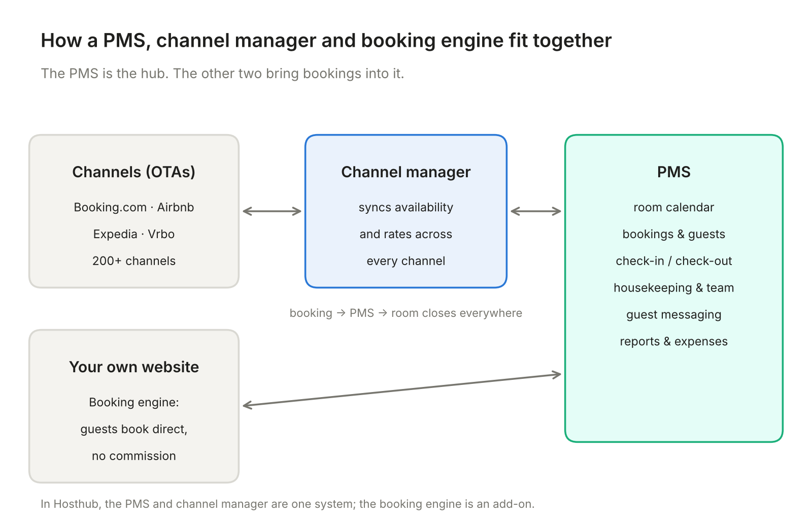
Task: Click the "every channel" text
Action: tap(406, 261)
